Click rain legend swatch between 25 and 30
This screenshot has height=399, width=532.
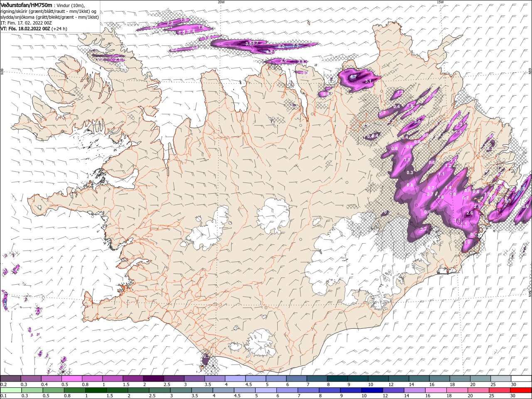tap(500, 390)
